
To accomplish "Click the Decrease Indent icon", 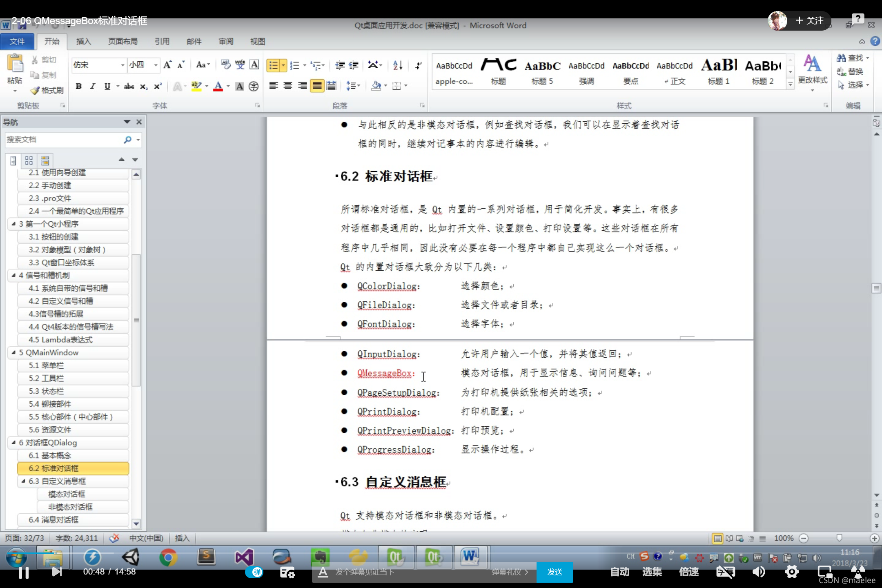I will pyautogui.click(x=340, y=65).
